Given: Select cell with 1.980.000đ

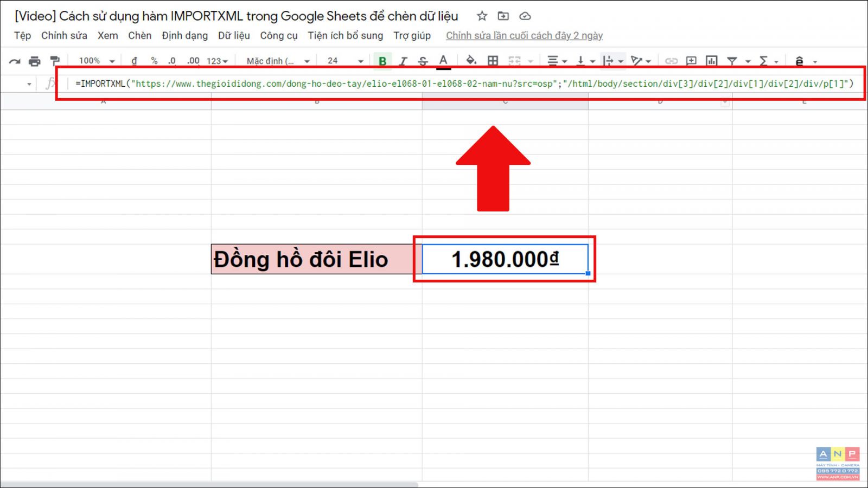Looking at the screenshot, I should click(505, 259).
